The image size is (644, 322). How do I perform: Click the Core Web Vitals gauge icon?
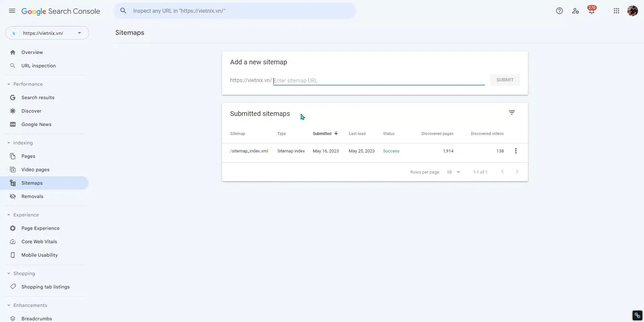click(13, 242)
